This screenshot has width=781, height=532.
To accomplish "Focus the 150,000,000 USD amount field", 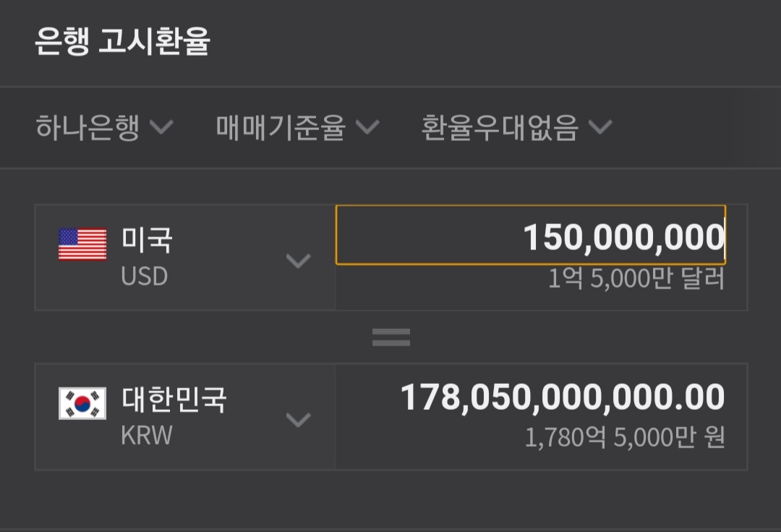I will coord(530,236).
